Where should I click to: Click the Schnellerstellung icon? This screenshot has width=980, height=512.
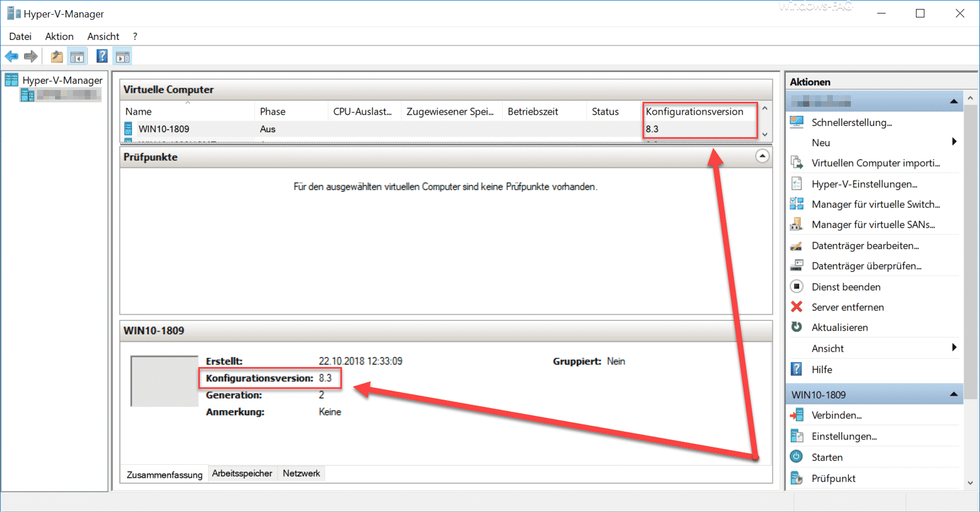[x=796, y=122]
